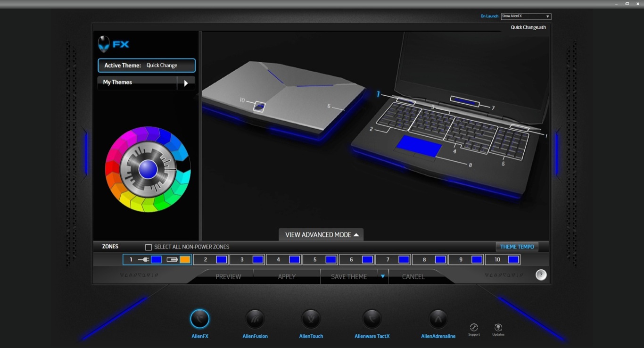Select zone 1 battery icon
This screenshot has height=348, width=644.
pos(172,260)
